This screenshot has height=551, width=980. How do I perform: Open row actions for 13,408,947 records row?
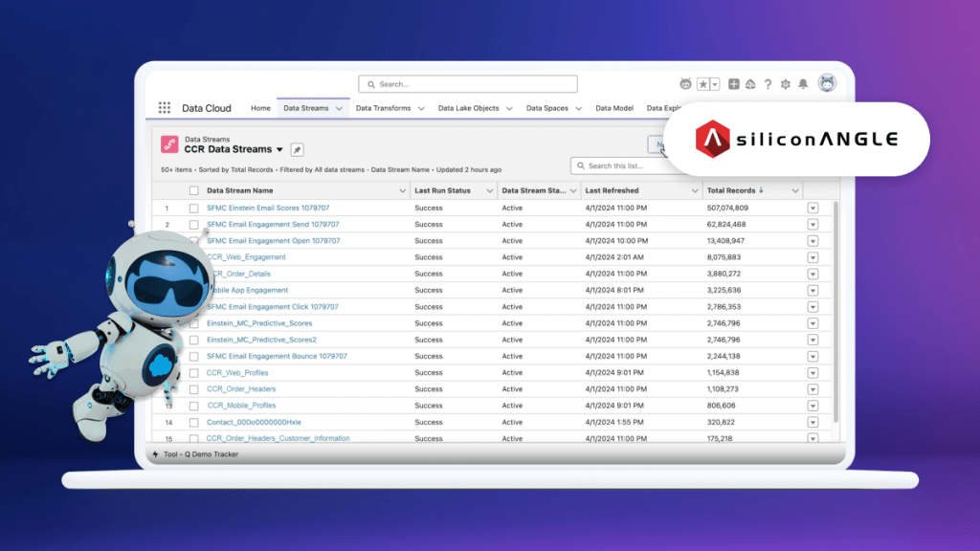(x=813, y=240)
